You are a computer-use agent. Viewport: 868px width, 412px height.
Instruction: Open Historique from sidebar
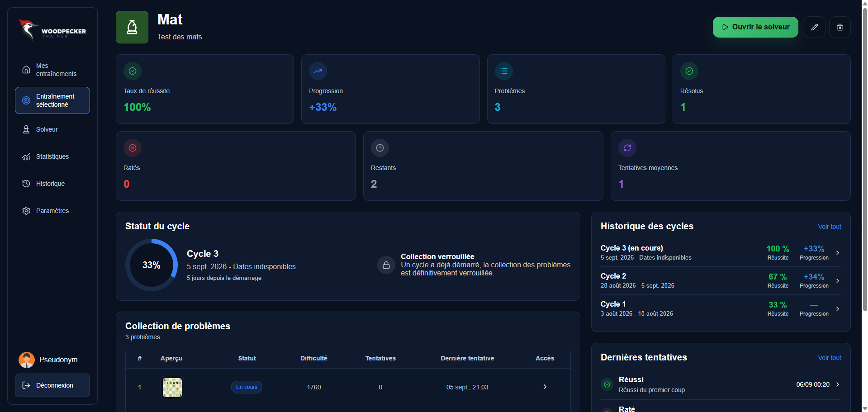click(52, 184)
